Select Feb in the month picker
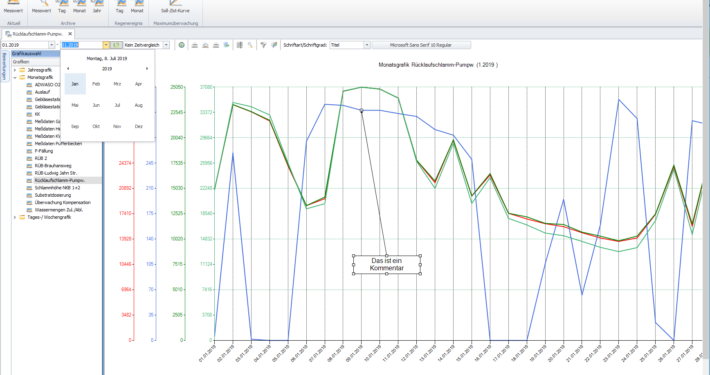710x375 pixels. point(96,84)
